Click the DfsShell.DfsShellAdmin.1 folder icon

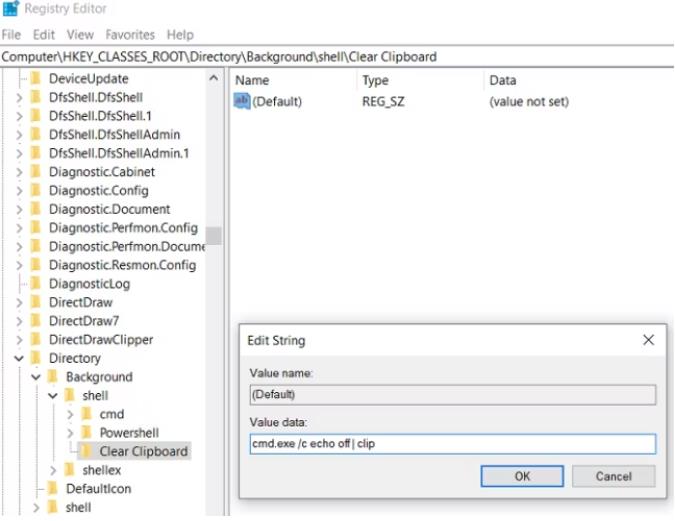[x=36, y=153]
